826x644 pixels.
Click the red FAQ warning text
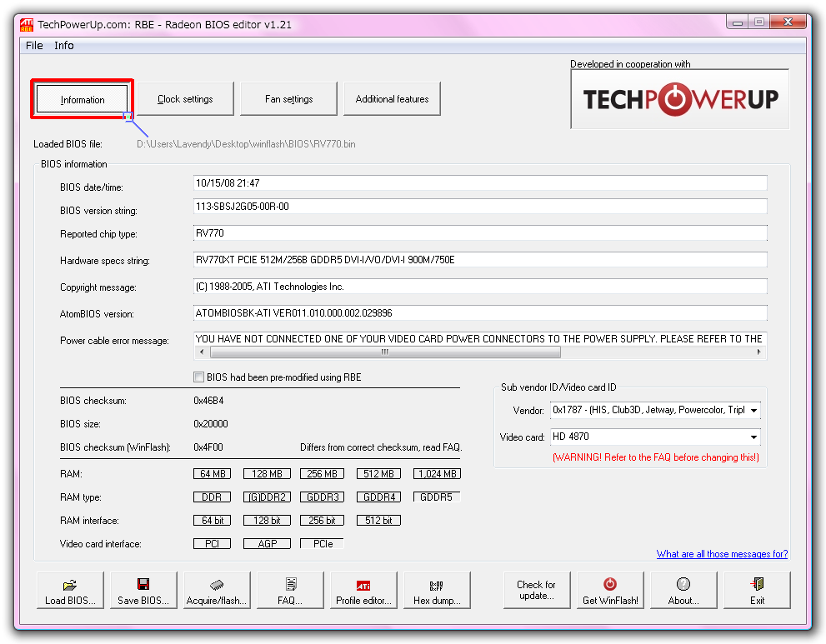(656, 457)
